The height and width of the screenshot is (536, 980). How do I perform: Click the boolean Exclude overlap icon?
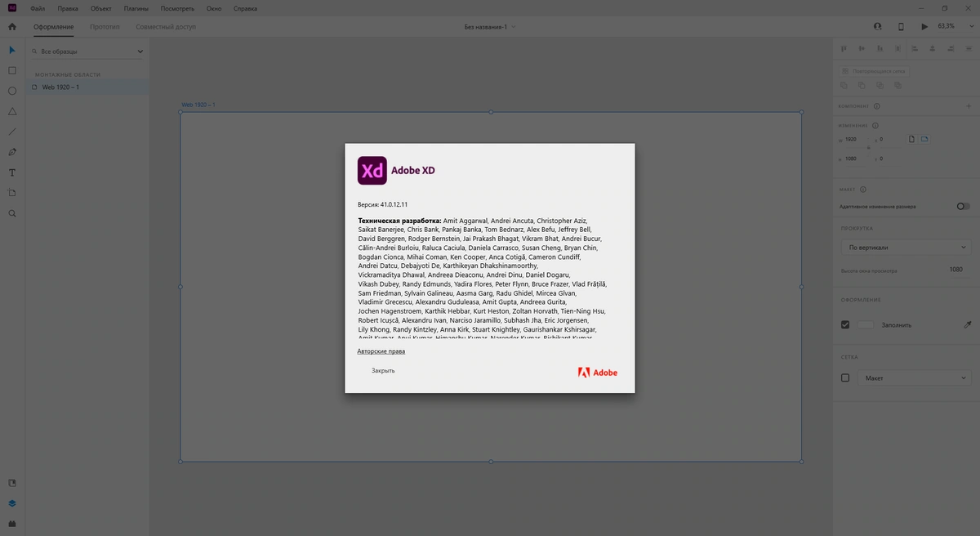(898, 85)
